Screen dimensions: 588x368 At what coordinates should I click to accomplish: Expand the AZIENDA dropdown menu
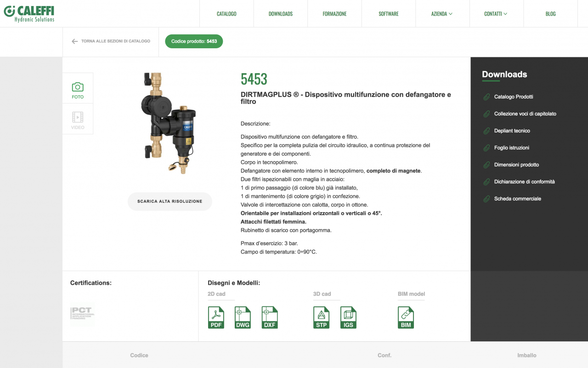(x=442, y=14)
